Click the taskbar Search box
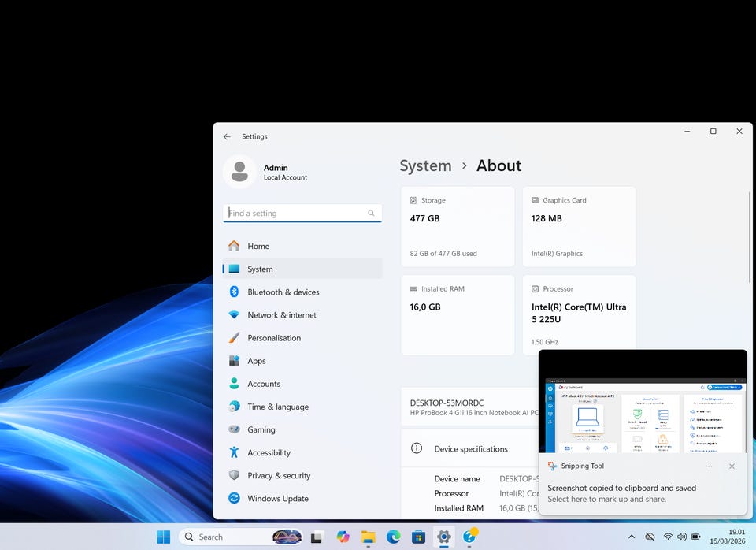Screen dimensions: 756x550 pyautogui.click(x=241, y=537)
